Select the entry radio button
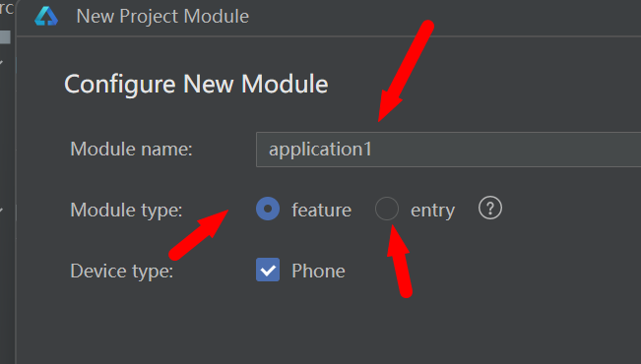Screen dimensions: 641x364 [x=387, y=209]
